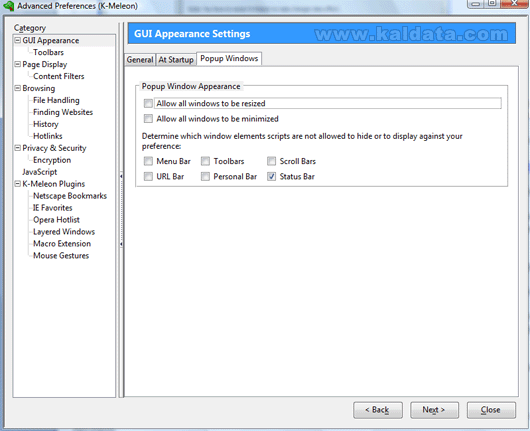Open the At Startup tab
530x431 pixels.
176,60
